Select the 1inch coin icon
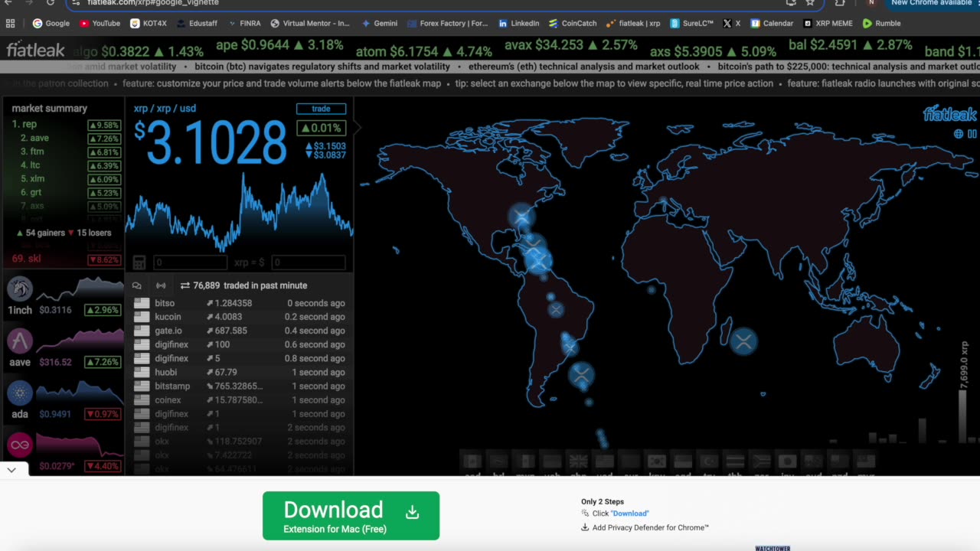Image resolution: width=980 pixels, height=551 pixels. 20,289
